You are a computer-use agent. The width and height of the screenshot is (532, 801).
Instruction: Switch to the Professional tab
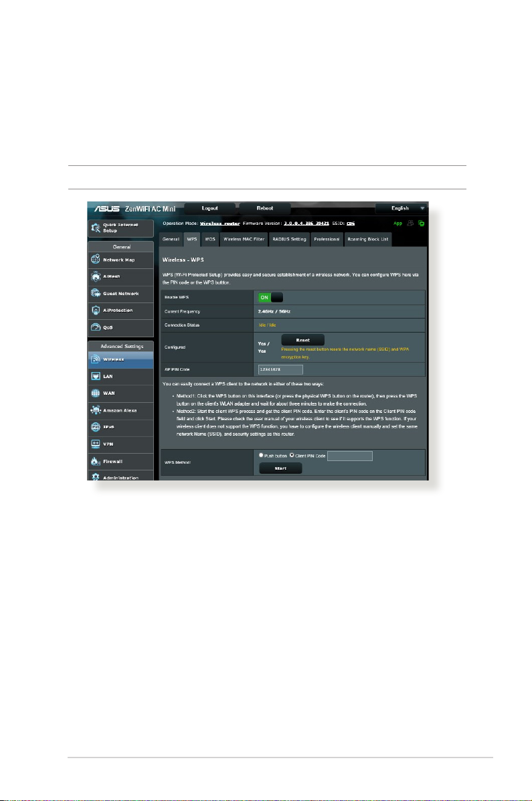[327, 239]
